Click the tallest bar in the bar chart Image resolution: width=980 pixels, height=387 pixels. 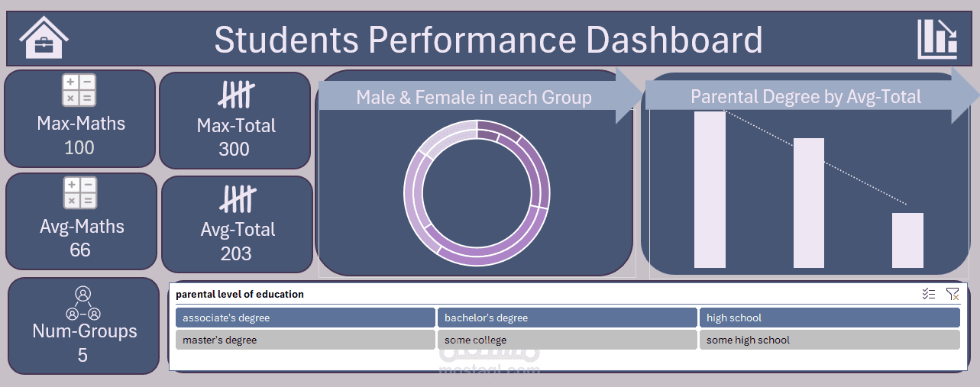[710, 189]
